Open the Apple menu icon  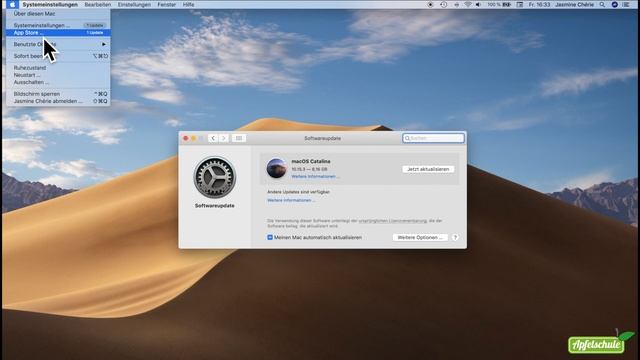[x=12, y=4]
